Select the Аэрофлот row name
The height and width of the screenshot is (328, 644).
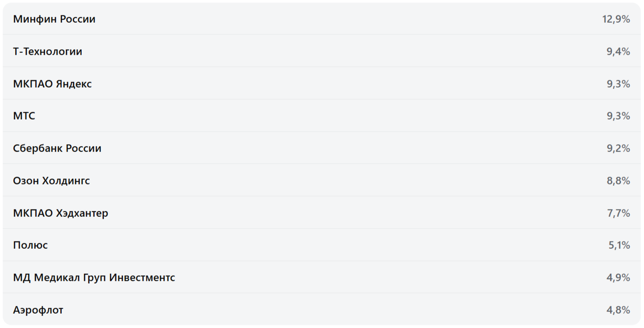click(38, 310)
